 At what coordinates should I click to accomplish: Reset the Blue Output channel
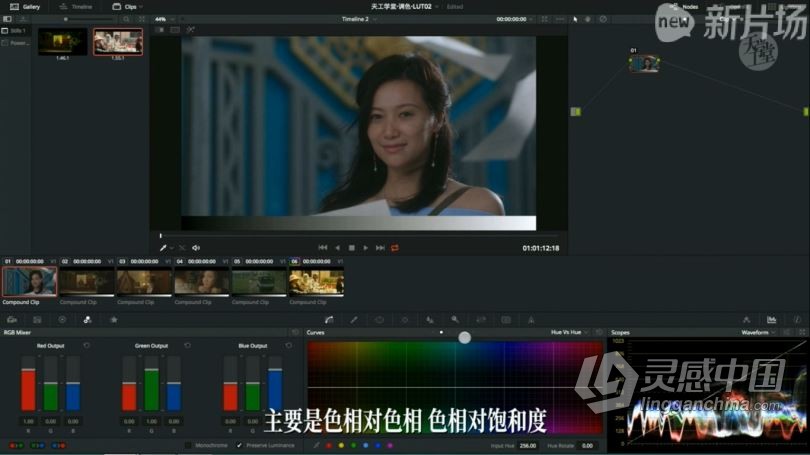click(289, 346)
